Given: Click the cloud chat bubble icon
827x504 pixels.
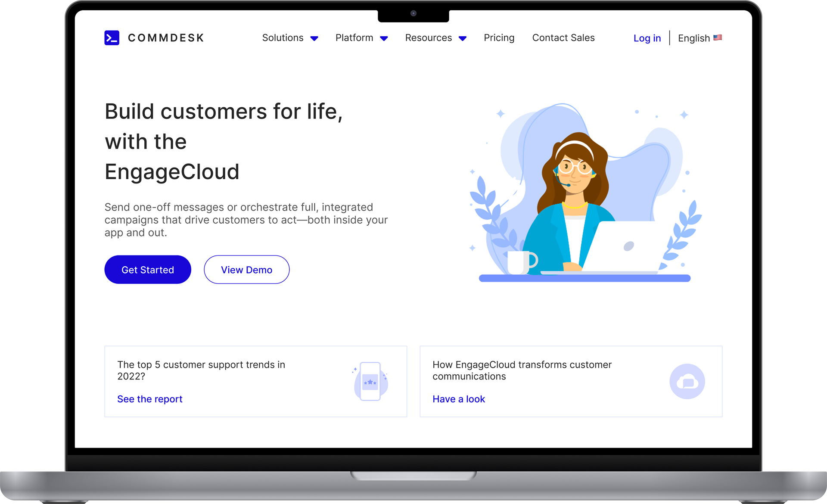Looking at the screenshot, I should 687,381.
